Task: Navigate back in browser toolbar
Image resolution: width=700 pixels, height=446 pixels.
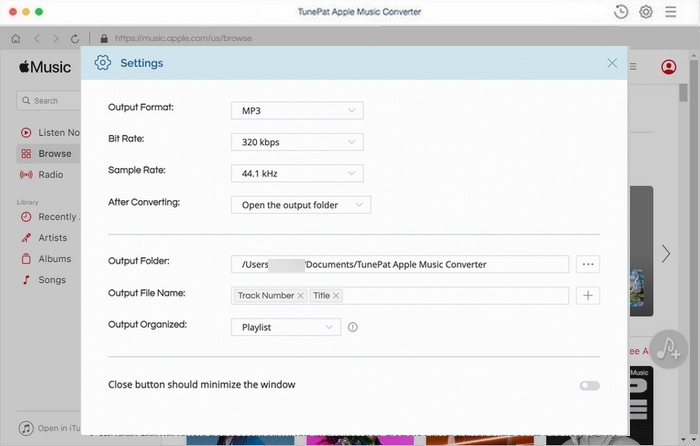Action: pyautogui.click(x=37, y=38)
